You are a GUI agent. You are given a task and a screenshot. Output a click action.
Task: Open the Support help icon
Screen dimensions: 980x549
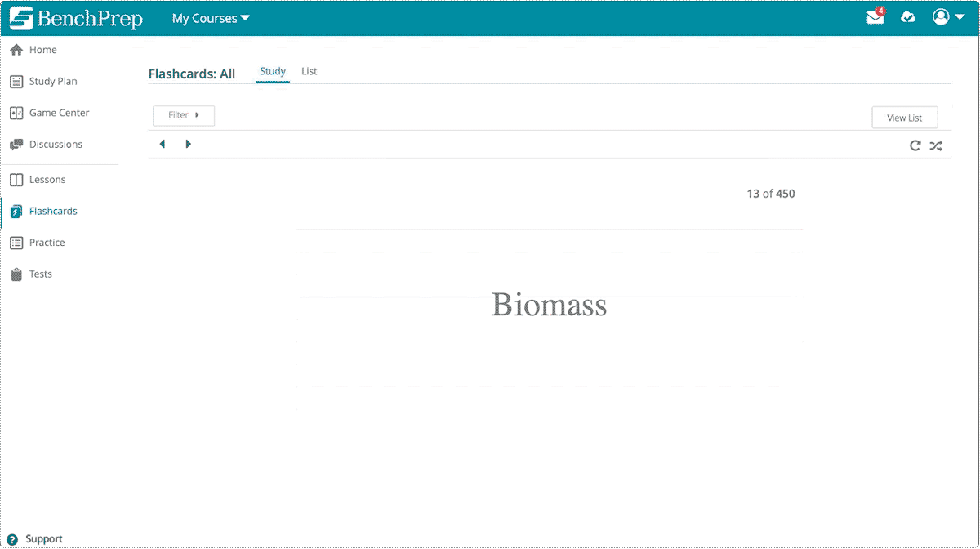tap(12, 539)
